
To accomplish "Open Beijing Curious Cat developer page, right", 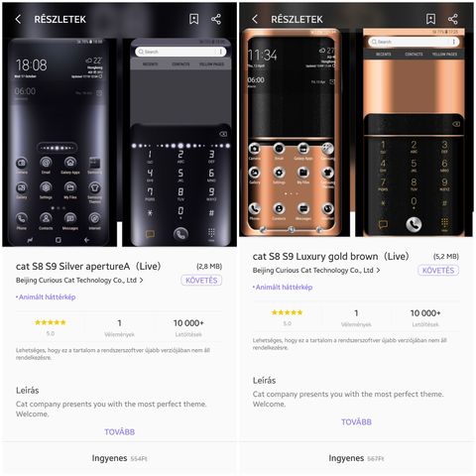I will click(316, 271).
